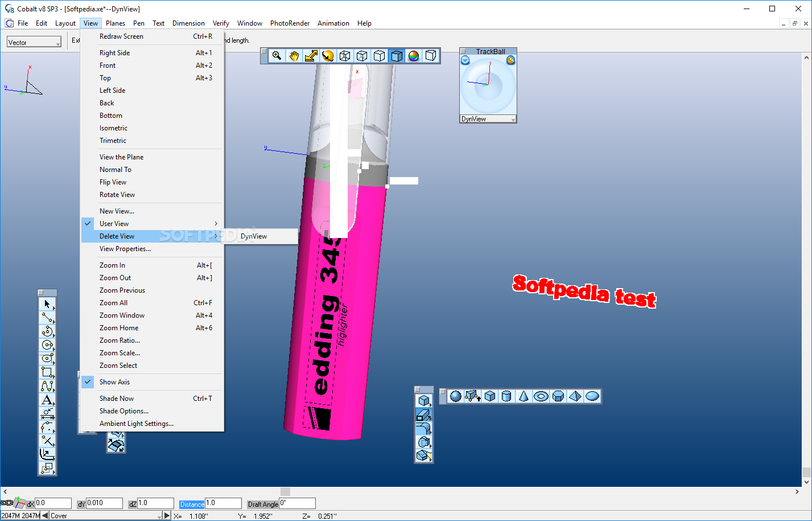Select the Trim tool in left palette
This screenshot has width=812, height=521.
point(47,441)
